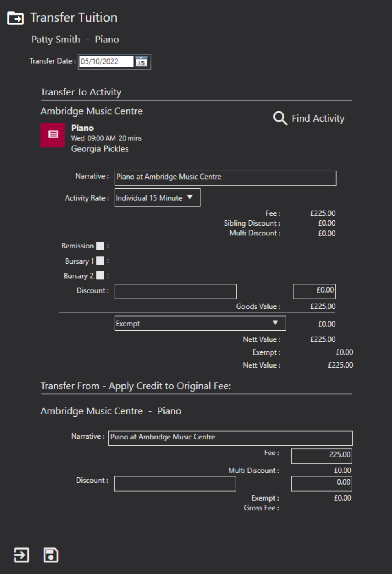Click the red Piano activity icon

click(x=53, y=135)
